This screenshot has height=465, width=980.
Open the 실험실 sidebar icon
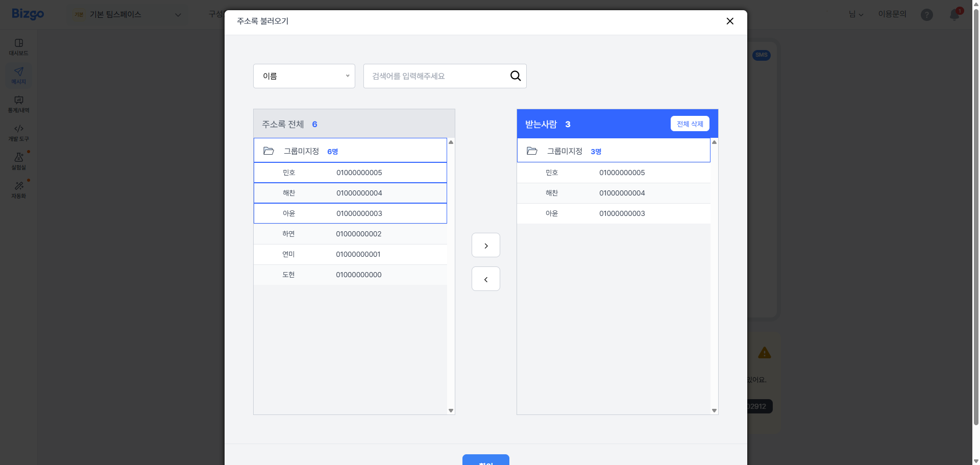[19, 161]
